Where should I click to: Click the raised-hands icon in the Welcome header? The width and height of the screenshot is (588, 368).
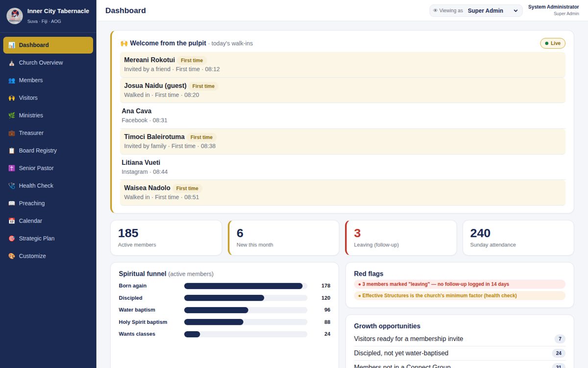click(124, 43)
